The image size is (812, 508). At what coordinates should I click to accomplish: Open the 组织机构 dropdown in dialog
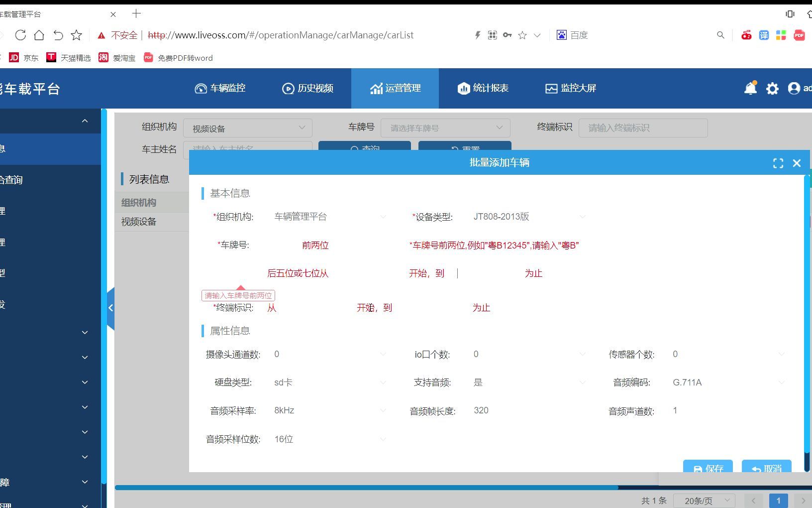pos(329,217)
